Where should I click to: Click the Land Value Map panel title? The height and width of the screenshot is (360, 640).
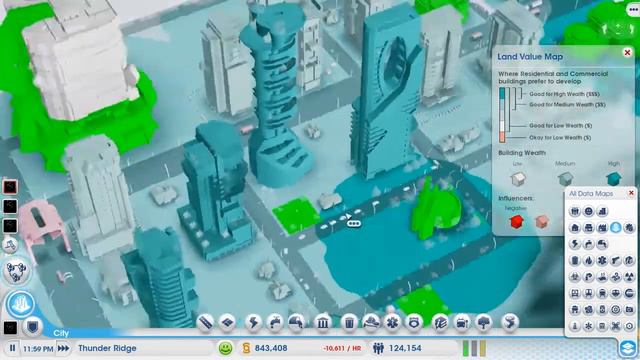click(530, 57)
